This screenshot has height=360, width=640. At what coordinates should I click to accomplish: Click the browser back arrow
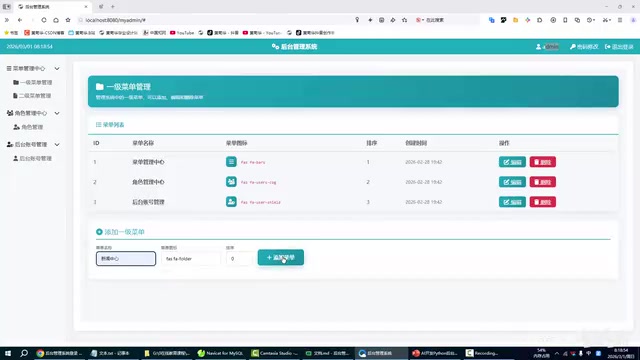click(20, 20)
